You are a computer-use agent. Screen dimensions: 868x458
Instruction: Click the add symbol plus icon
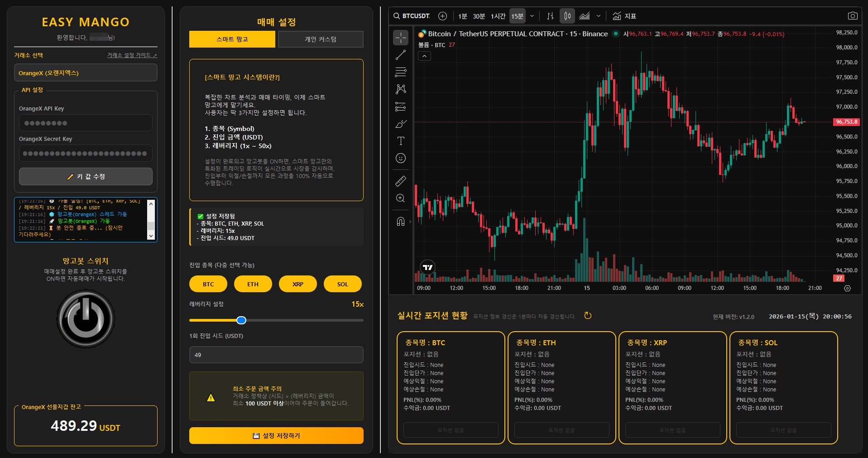[x=442, y=16]
